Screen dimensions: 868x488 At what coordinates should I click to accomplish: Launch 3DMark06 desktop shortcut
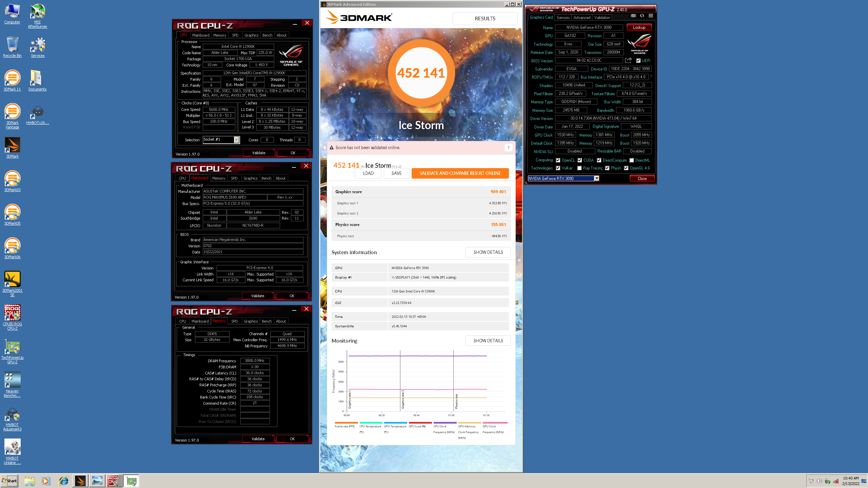tap(12, 248)
